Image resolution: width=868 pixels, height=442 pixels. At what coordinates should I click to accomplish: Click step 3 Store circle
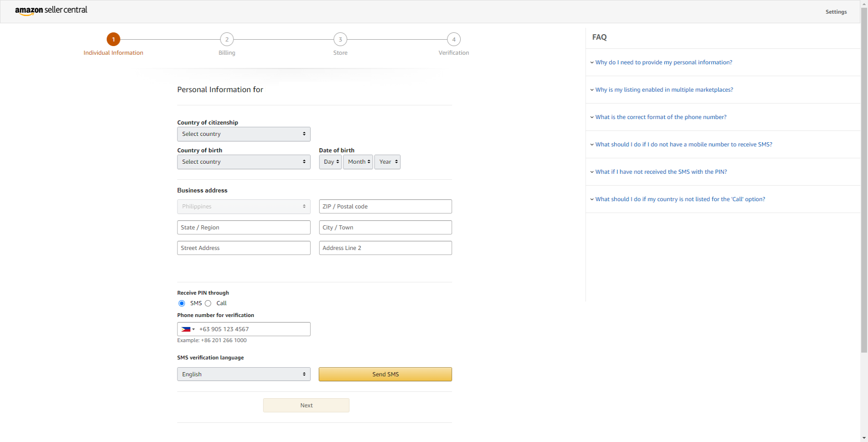click(x=340, y=40)
